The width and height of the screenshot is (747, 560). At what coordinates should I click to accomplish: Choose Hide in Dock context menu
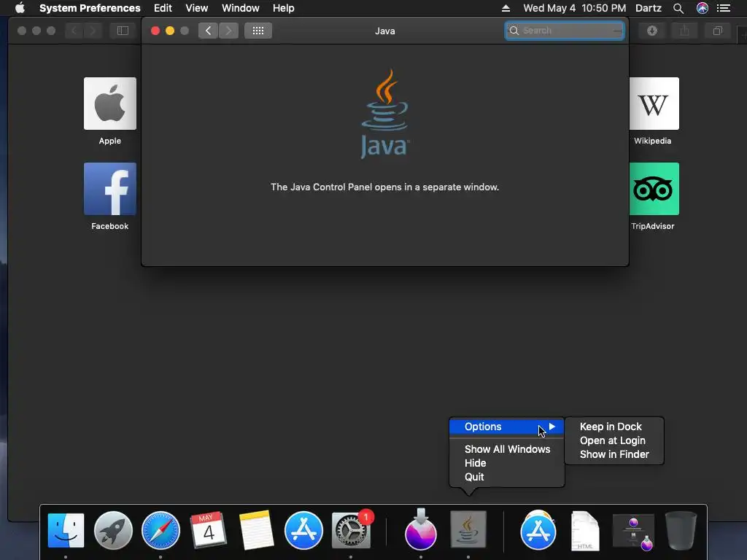click(507, 463)
